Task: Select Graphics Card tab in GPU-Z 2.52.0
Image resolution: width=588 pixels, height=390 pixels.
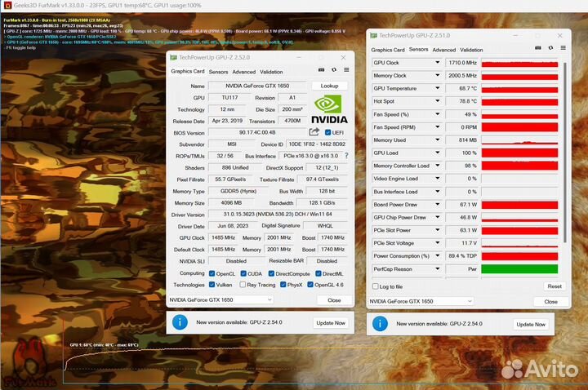Action: coord(188,71)
